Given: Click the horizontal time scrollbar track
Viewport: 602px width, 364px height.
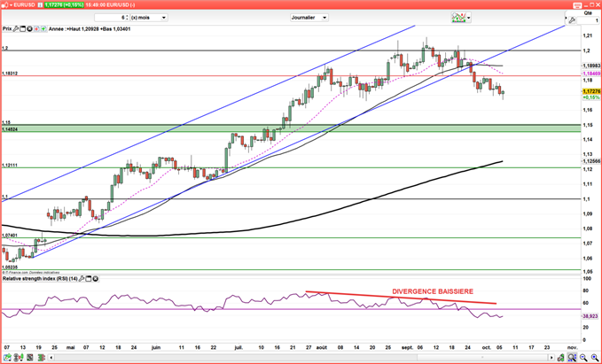Looking at the screenshot, I should click(301, 358).
